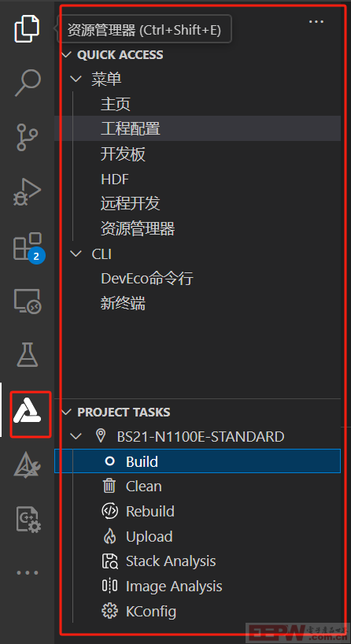The width and height of the screenshot is (351, 644).
Task: Open the C++ file settings icon
Action: [28, 520]
